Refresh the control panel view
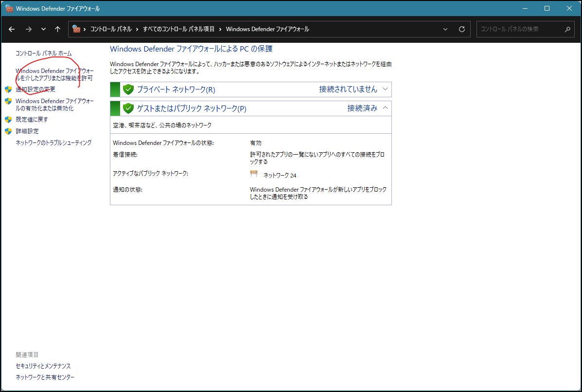 [x=462, y=29]
